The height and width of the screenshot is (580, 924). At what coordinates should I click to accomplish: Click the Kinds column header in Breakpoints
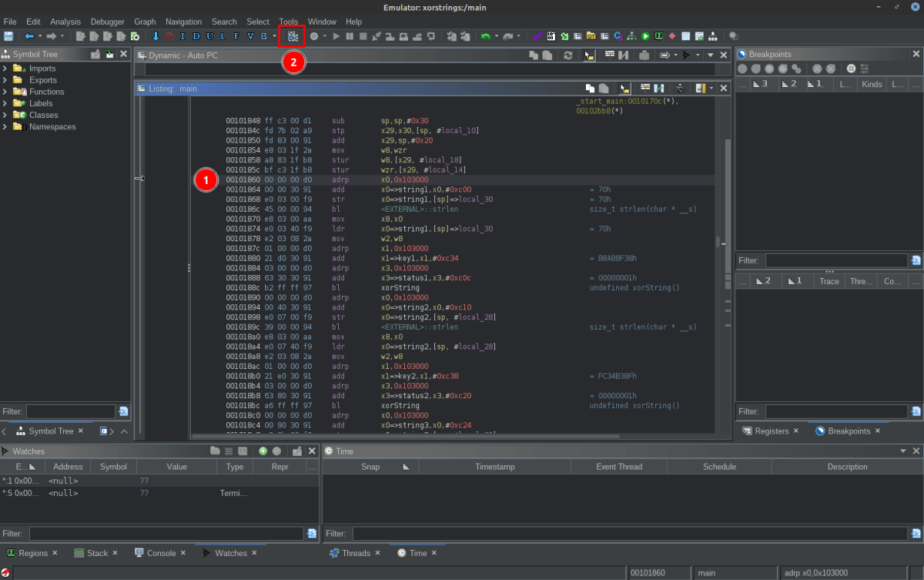pyautogui.click(x=872, y=84)
